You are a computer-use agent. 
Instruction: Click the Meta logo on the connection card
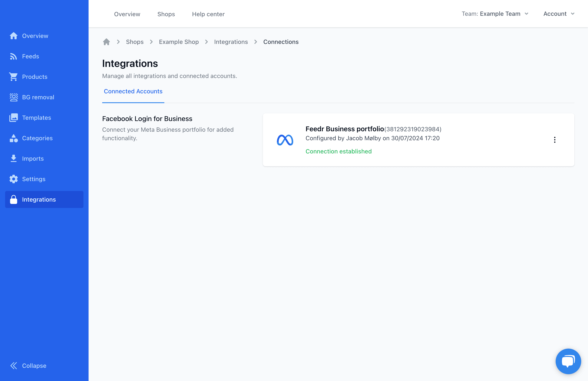(285, 140)
